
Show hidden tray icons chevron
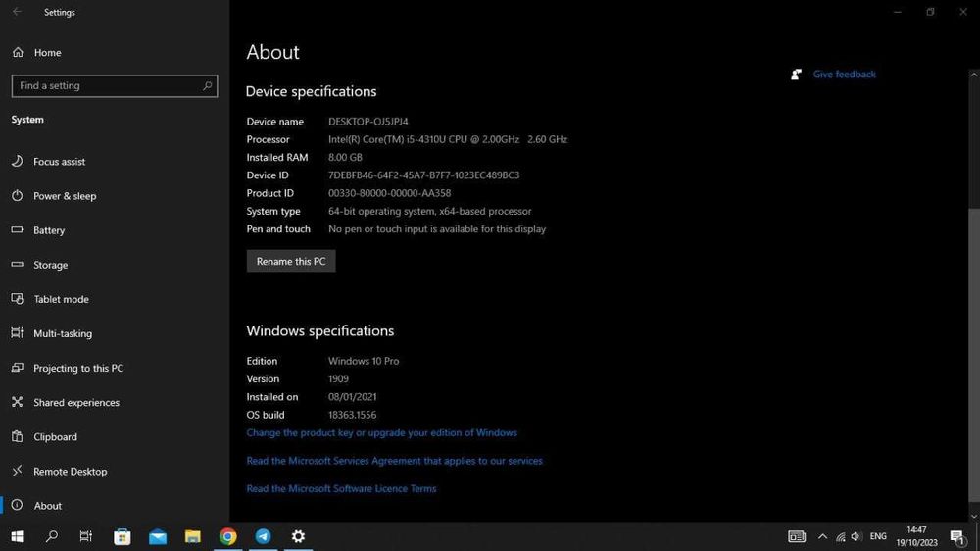(822, 536)
